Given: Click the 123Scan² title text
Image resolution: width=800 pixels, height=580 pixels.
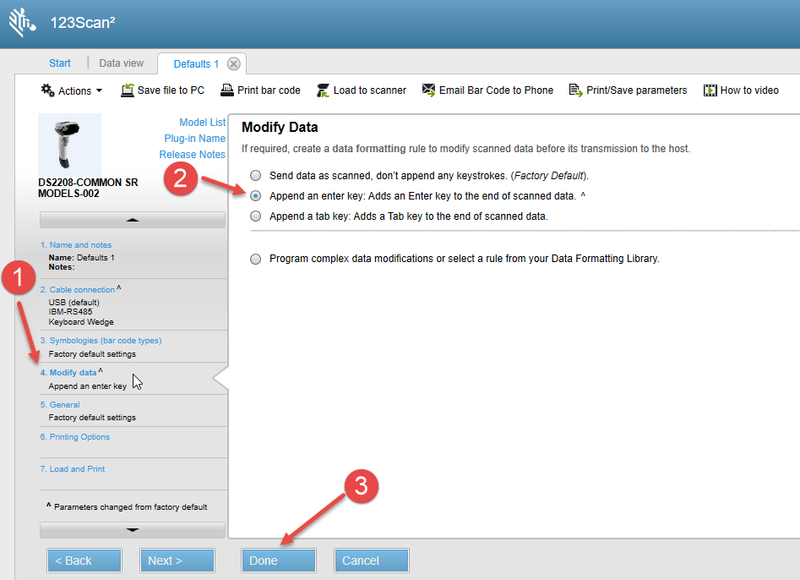Looking at the screenshot, I should (83, 23).
